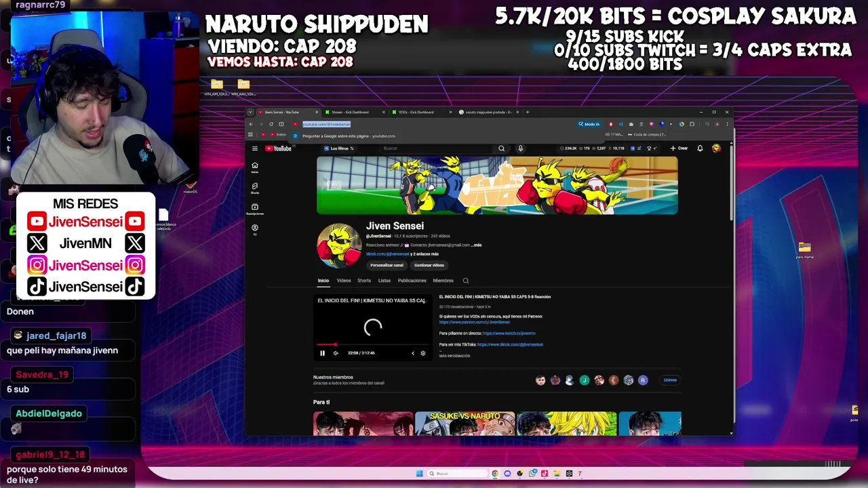Open YouTube notifications bell
This screenshot has height=488, width=868.
coord(700,148)
